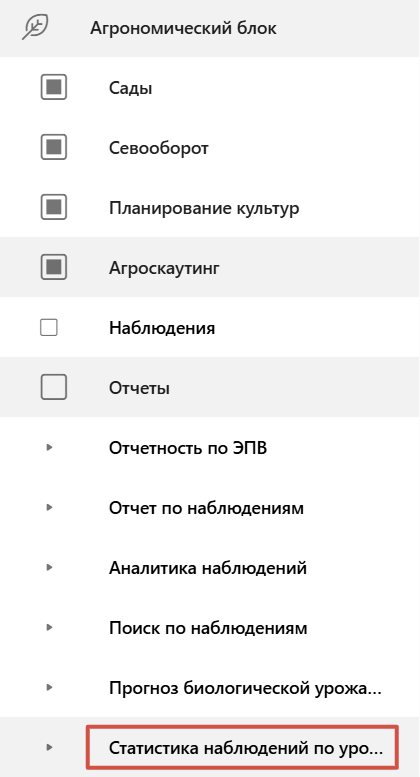
Task: Check the Отчеты checkbox
Action: click(x=53, y=387)
